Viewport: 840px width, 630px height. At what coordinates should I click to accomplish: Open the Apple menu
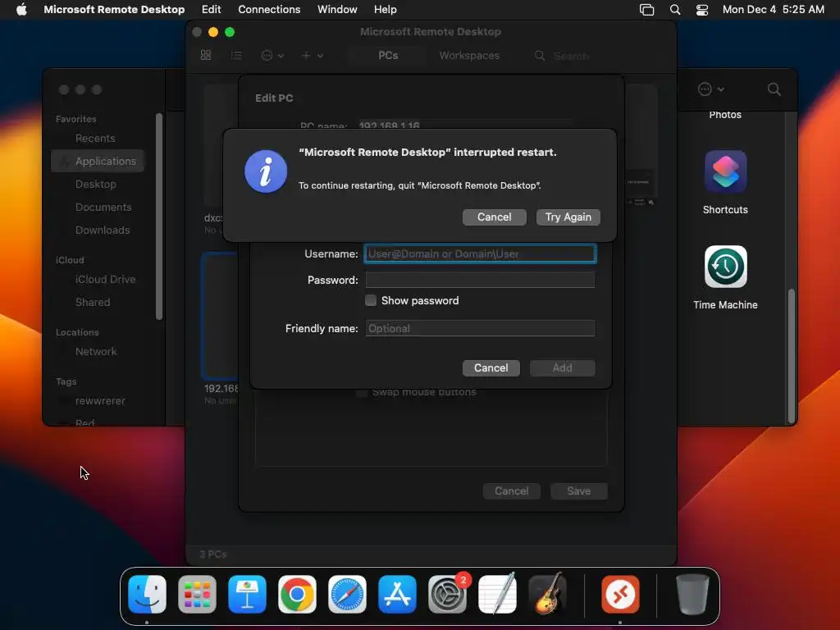pos(21,10)
